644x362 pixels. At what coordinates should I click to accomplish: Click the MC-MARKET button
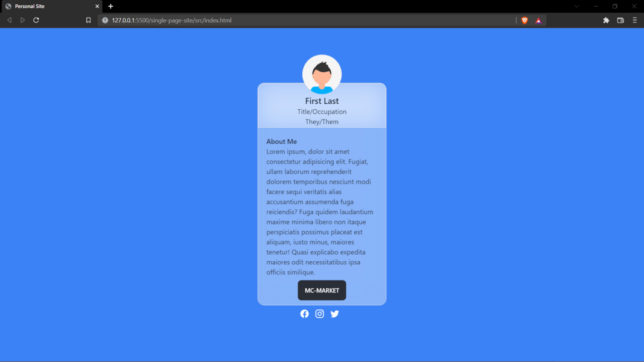pyautogui.click(x=322, y=290)
